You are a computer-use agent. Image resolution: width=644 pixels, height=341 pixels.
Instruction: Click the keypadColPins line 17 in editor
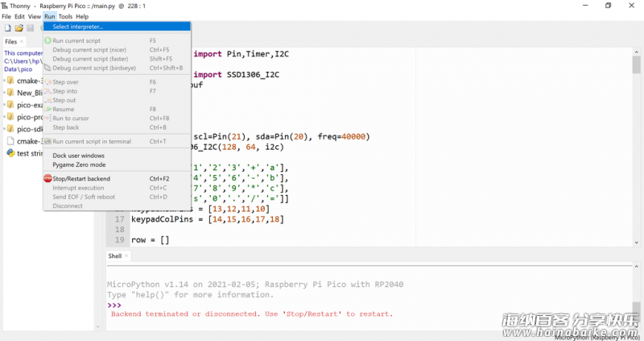click(x=208, y=219)
